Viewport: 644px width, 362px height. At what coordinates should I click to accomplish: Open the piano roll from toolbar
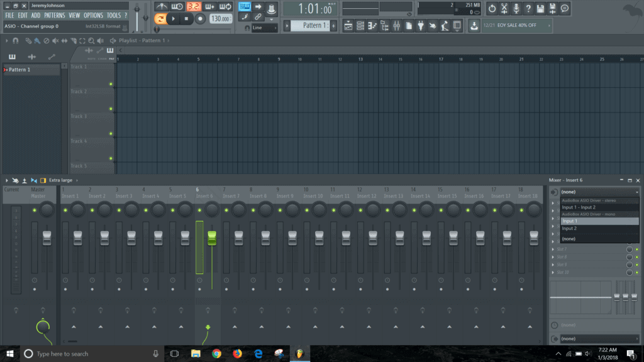[x=372, y=26]
